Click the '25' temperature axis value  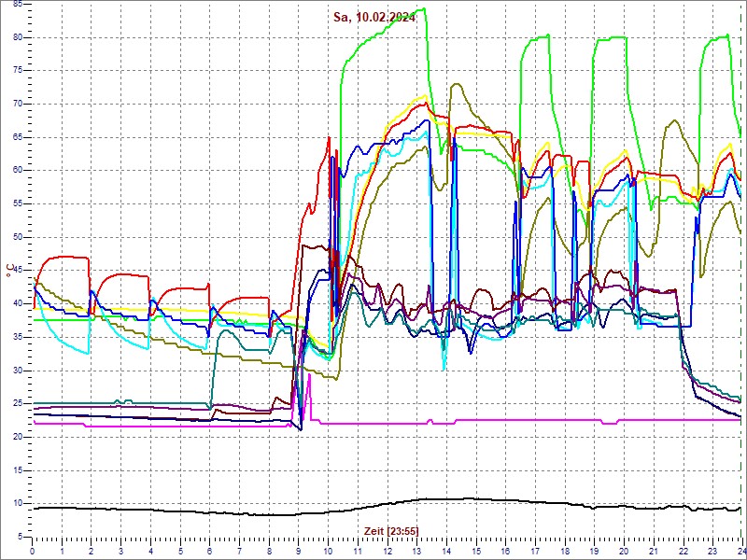click(18, 404)
